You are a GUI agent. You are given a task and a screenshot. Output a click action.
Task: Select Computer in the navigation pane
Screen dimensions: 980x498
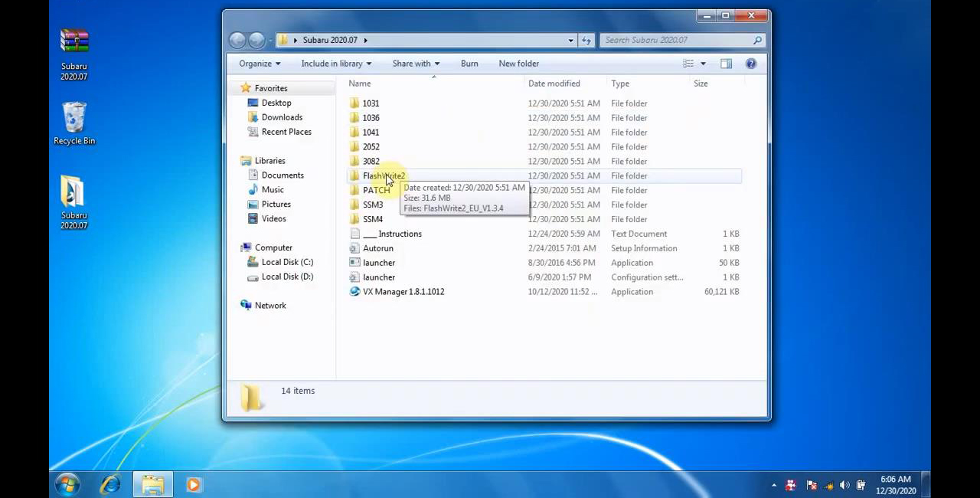pos(273,247)
